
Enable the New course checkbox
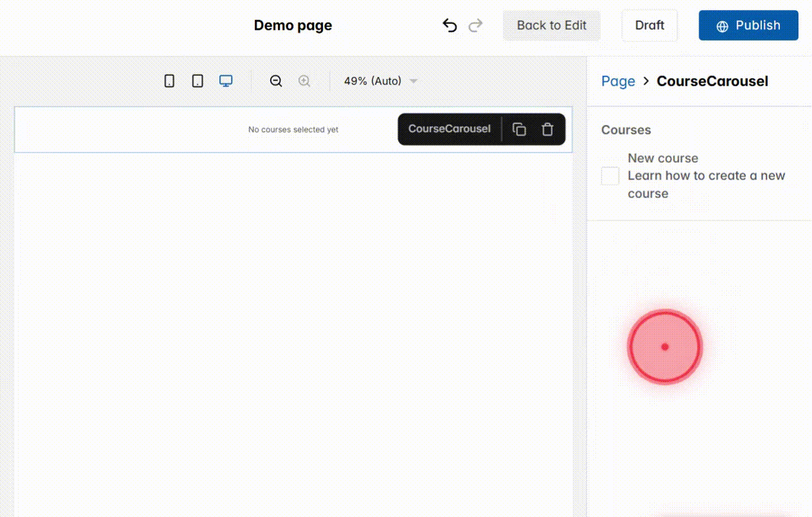coord(610,175)
